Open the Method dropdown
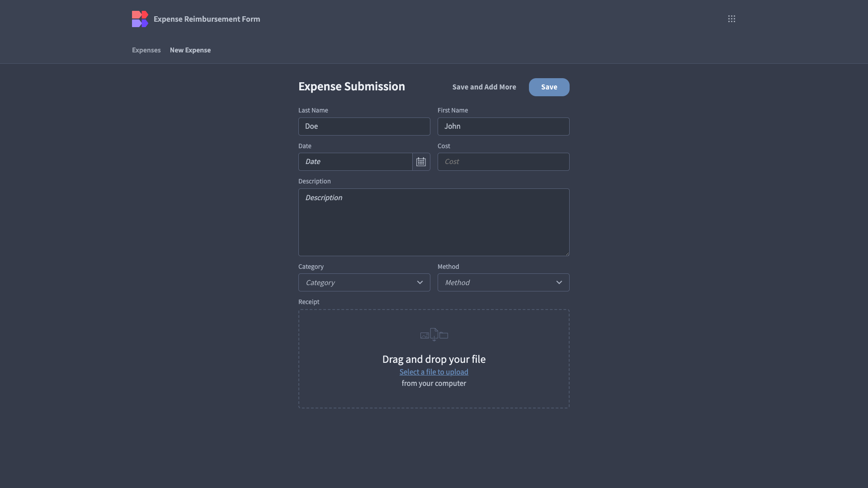 503,282
